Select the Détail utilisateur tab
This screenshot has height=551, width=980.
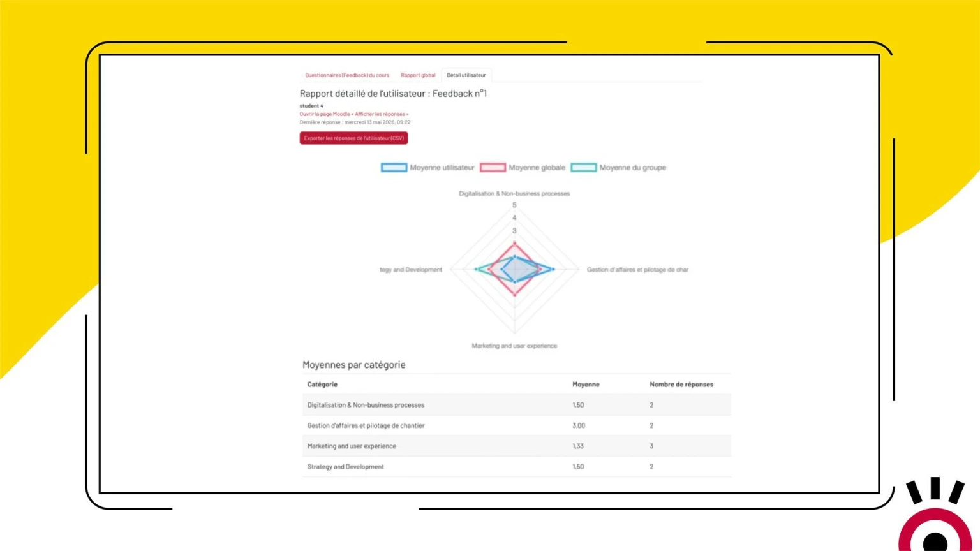coord(466,75)
